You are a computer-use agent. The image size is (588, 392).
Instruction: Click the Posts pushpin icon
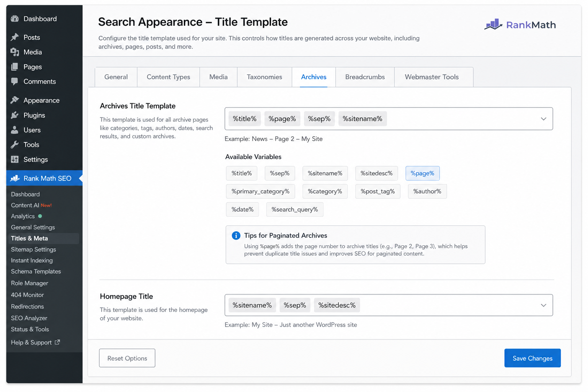15,37
